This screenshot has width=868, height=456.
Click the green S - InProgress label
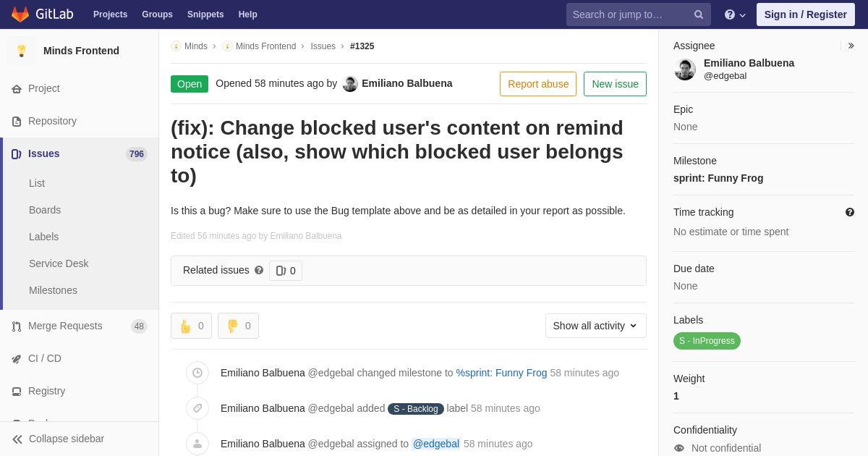point(707,341)
